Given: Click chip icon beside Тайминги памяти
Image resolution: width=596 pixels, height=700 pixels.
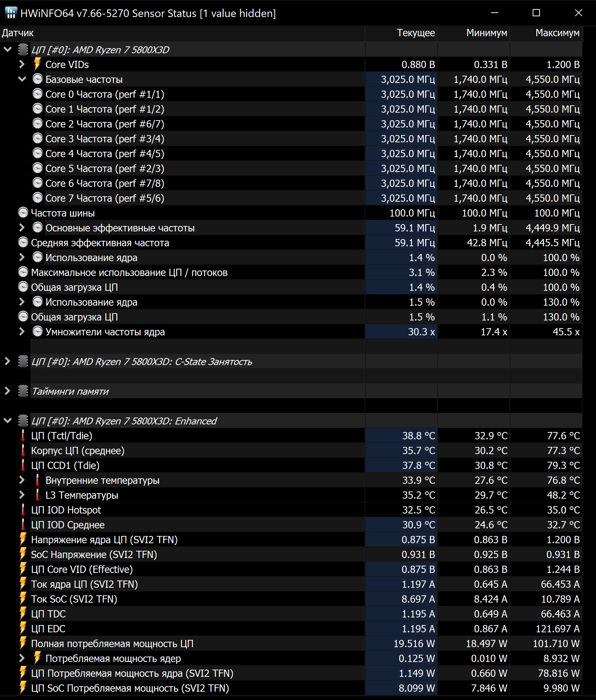Looking at the screenshot, I should tap(23, 391).
